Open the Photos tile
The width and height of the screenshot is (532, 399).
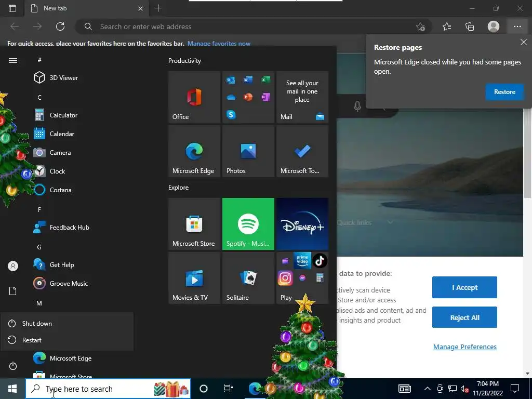248,151
